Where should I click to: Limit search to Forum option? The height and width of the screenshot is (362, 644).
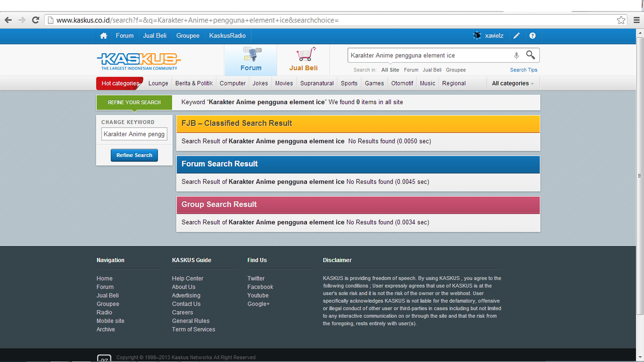[411, 70]
